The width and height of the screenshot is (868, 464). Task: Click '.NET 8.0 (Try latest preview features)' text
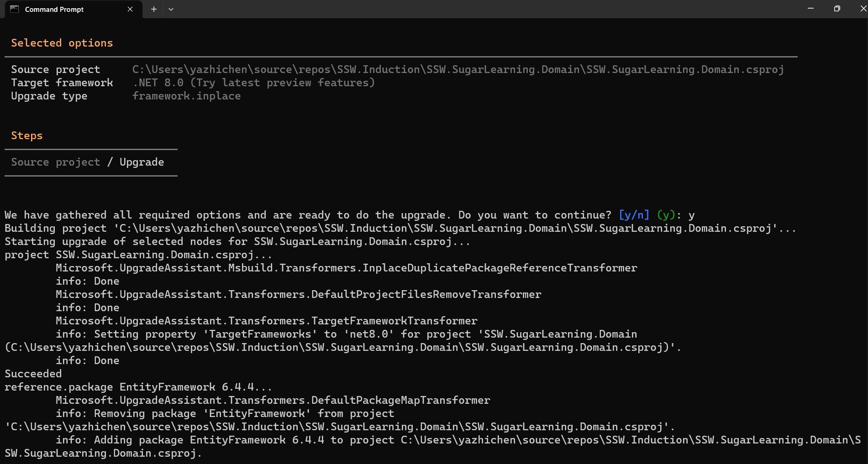[253, 83]
